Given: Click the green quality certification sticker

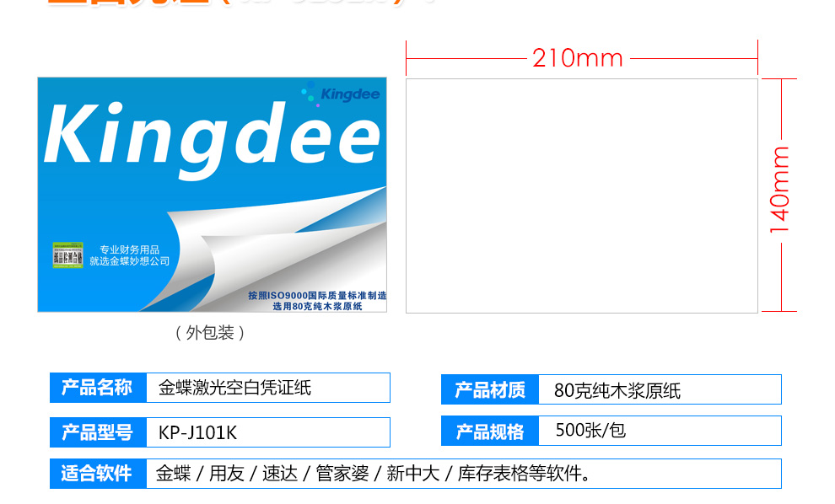Looking at the screenshot, I should click(67, 255).
